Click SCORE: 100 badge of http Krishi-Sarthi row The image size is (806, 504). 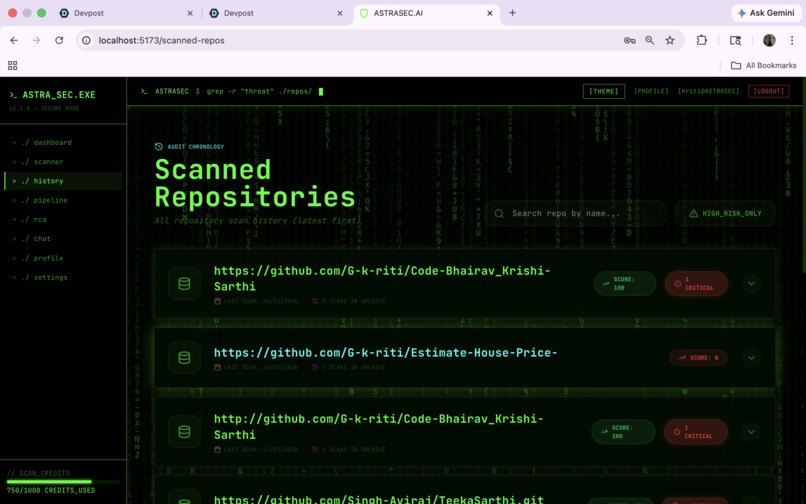coord(623,432)
